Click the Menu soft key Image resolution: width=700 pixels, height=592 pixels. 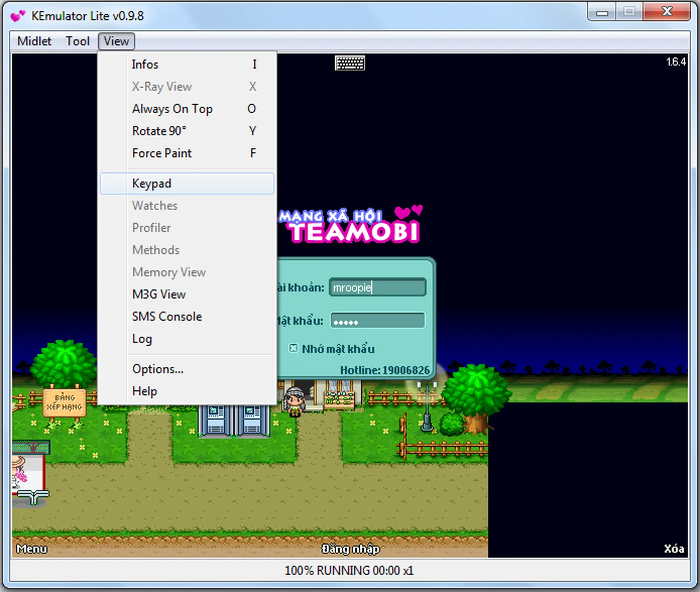tap(32, 549)
